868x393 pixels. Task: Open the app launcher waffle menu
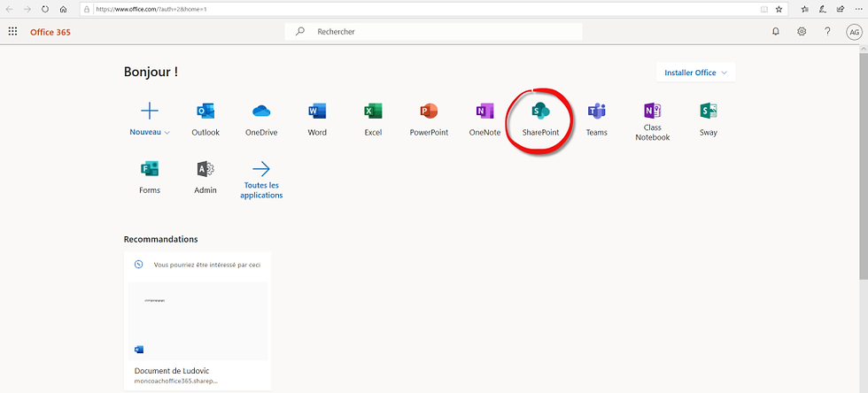pos(12,32)
